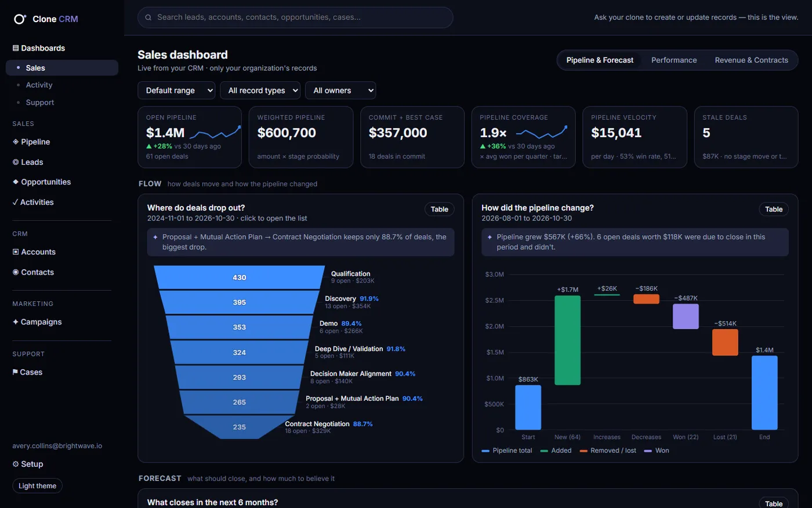The width and height of the screenshot is (812, 508).
Task: Click the Pipeline total legend swatch
Action: pyautogui.click(x=485, y=451)
